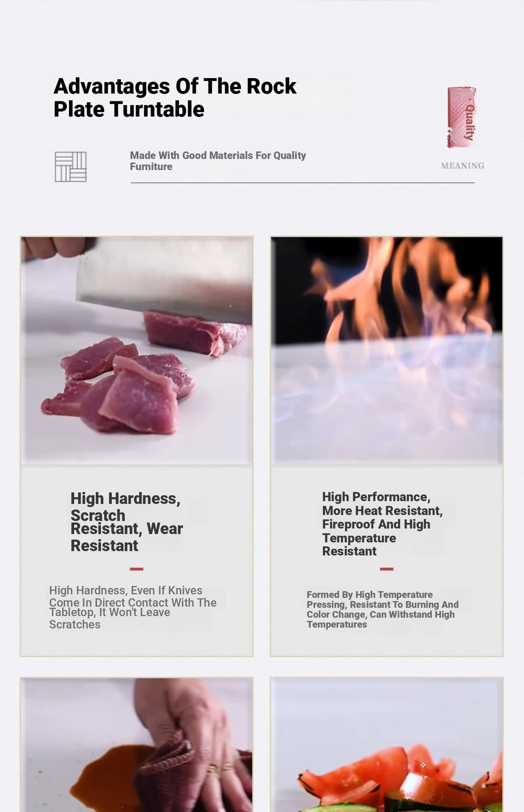Click the Formed By High Temperature Pressing description
This screenshot has height=812, width=524.
pyautogui.click(x=382, y=609)
